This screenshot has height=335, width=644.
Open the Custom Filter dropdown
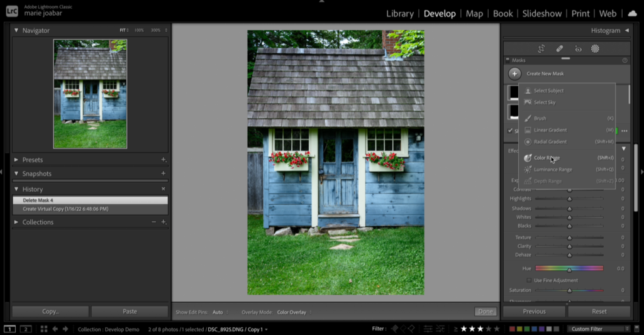coord(599,329)
